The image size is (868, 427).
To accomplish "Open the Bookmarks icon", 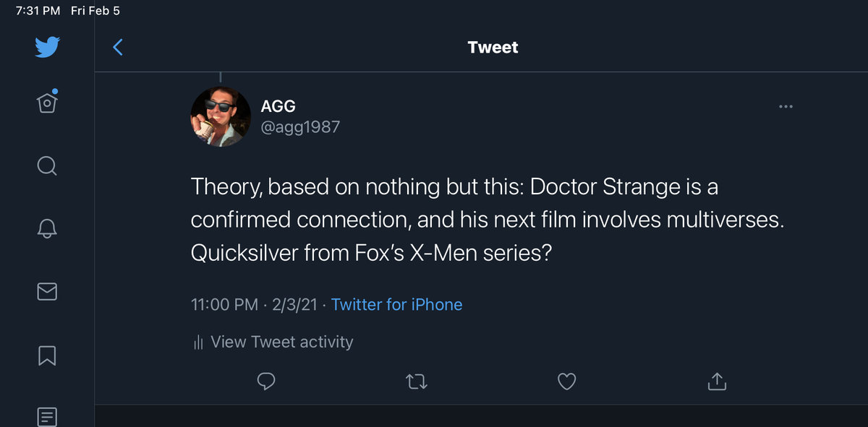I will (47, 355).
